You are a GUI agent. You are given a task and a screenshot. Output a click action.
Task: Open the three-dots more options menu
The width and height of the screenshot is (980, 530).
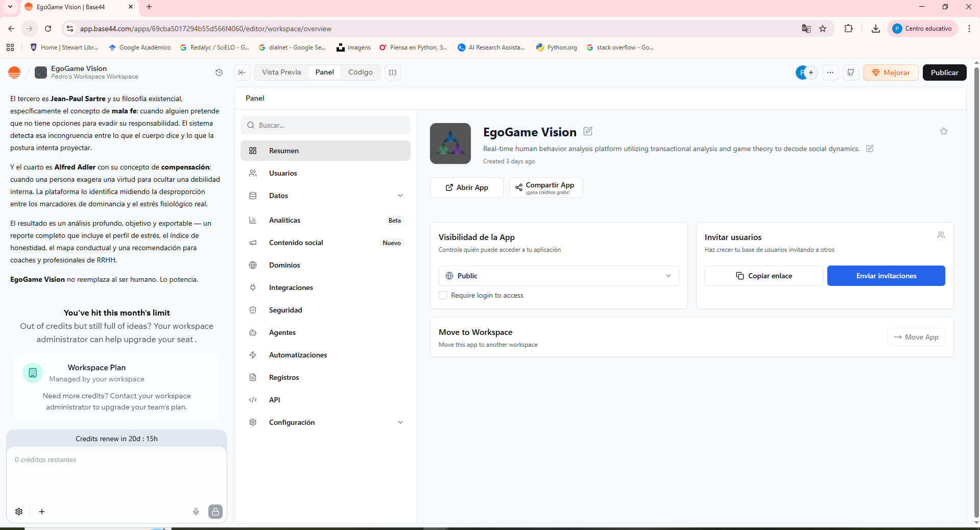coord(830,73)
